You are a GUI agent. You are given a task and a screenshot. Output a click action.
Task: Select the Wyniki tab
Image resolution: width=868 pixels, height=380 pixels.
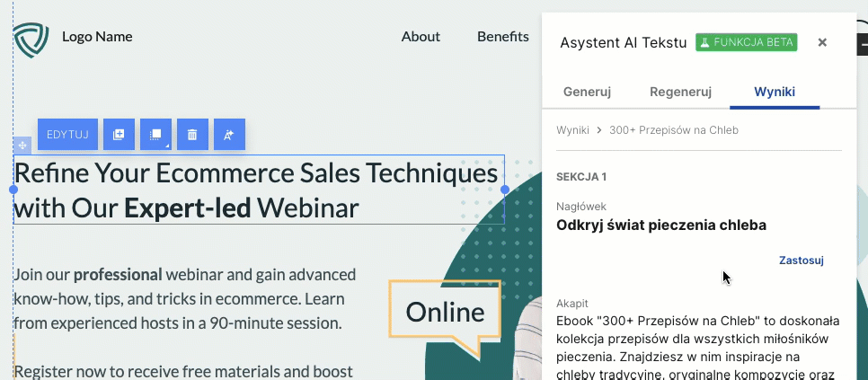tap(774, 92)
